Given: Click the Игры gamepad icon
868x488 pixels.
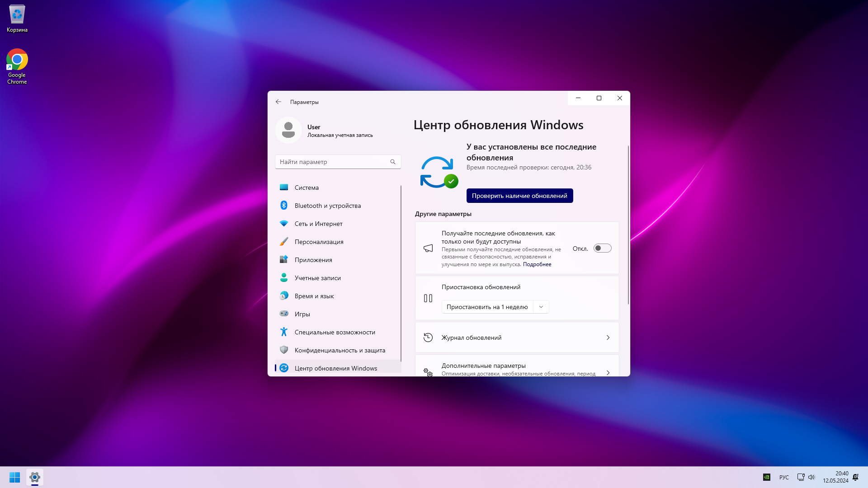Looking at the screenshot, I should [284, 314].
